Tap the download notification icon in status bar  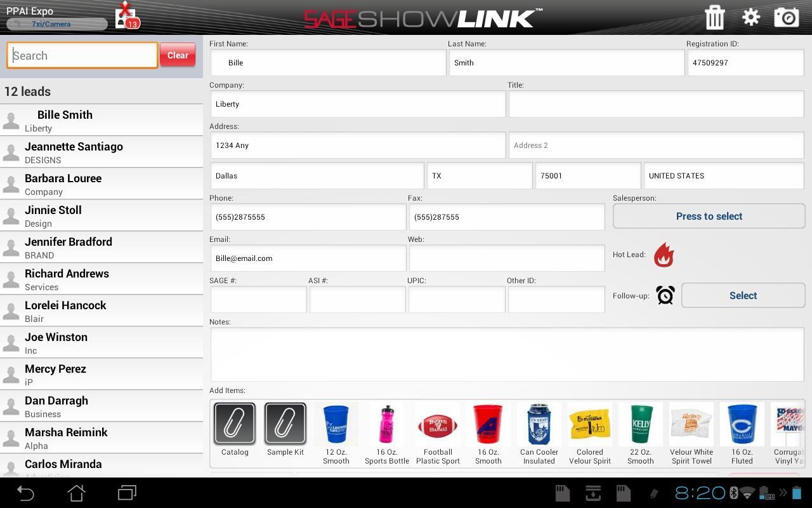click(x=593, y=493)
